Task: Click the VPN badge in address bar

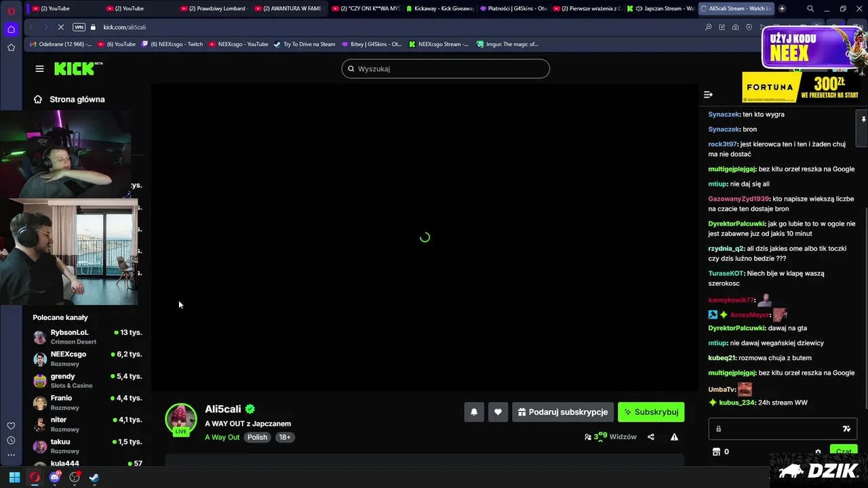Action: pos(79,27)
